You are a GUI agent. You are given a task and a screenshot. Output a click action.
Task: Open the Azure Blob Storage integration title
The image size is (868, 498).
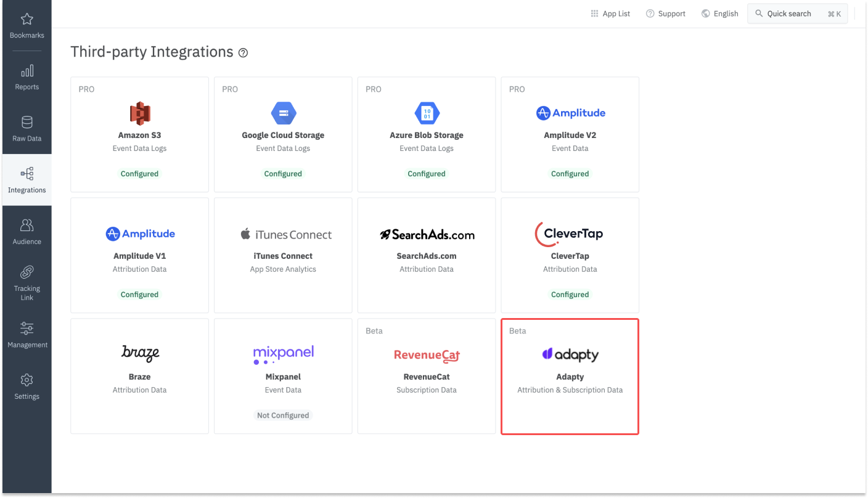427,135
